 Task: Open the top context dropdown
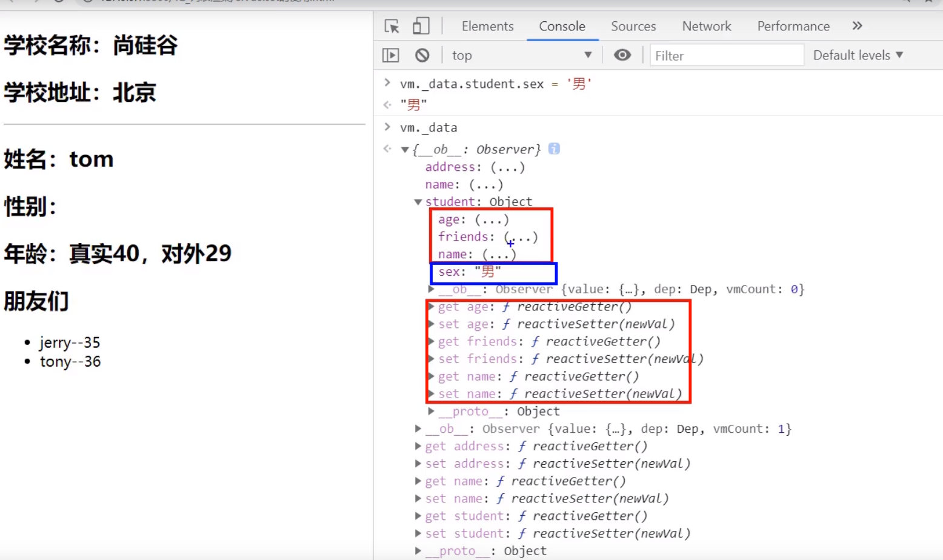tap(522, 55)
